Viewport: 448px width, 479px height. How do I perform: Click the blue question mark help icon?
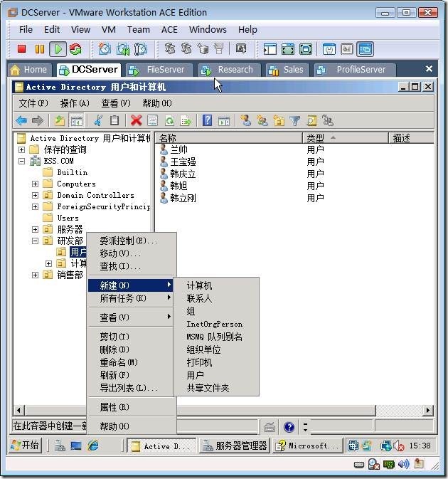208,120
